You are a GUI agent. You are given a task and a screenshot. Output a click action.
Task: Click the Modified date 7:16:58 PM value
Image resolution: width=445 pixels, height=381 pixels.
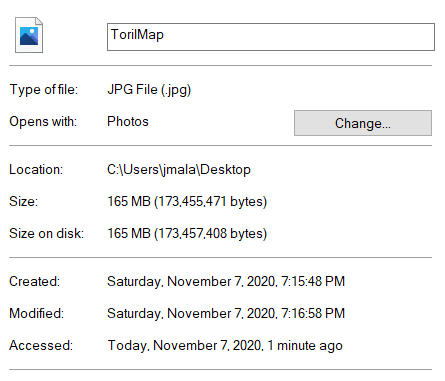tap(226, 313)
